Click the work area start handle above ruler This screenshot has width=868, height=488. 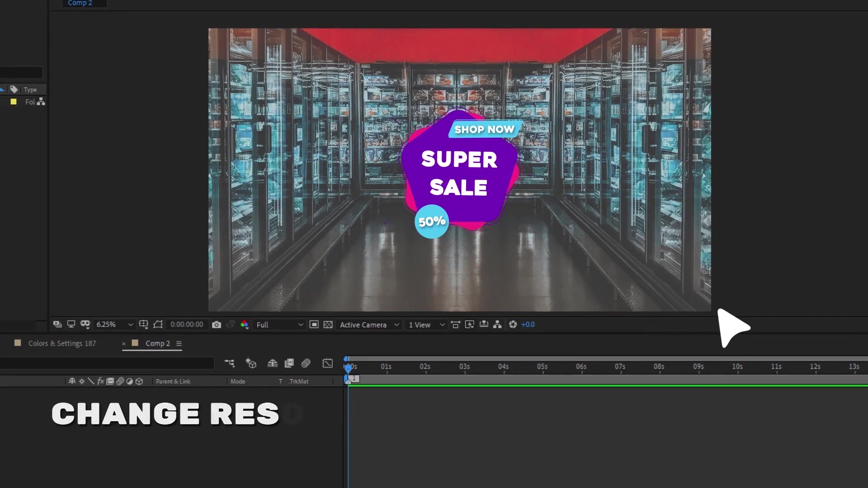tap(346, 359)
